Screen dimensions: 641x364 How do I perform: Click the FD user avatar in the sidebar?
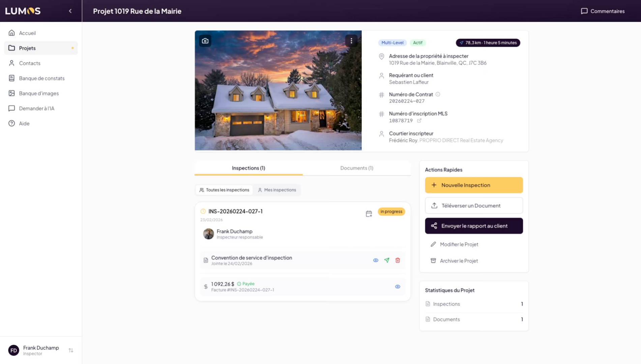[x=13, y=351]
